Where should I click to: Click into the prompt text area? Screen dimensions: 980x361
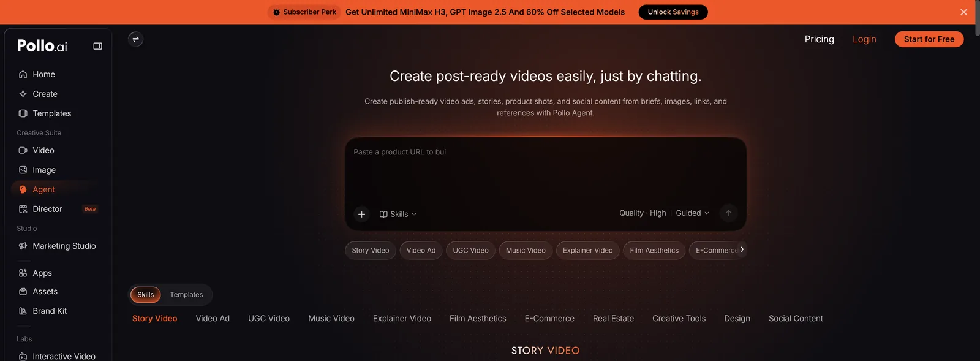click(x=545, y=172)
